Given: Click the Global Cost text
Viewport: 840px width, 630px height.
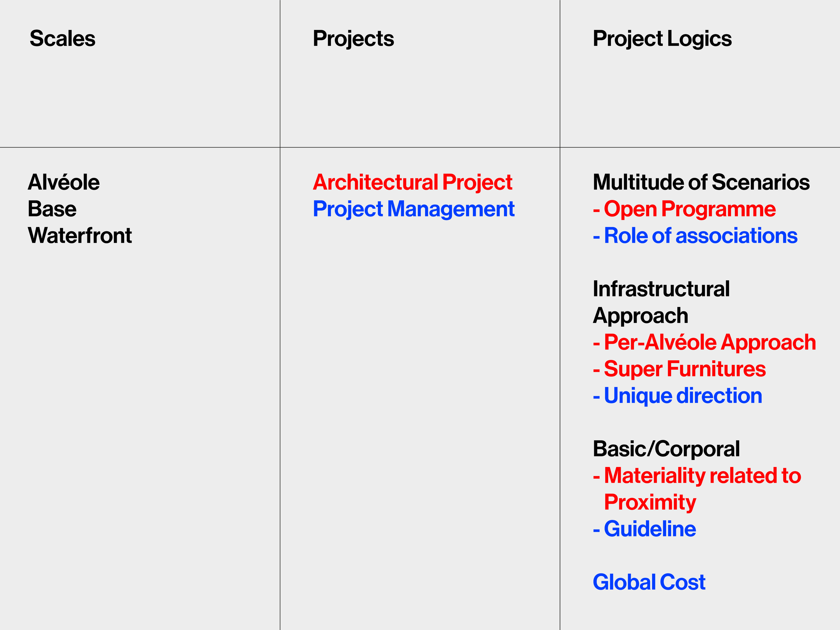Looking at the screenshot, I should click(649, 582).
